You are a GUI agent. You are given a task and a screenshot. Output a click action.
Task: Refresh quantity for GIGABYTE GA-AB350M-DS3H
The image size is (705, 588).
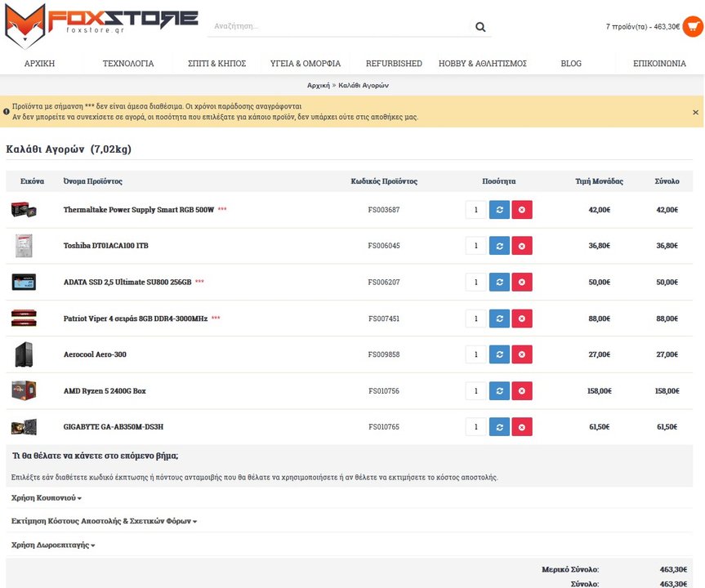tap(499, 427)
